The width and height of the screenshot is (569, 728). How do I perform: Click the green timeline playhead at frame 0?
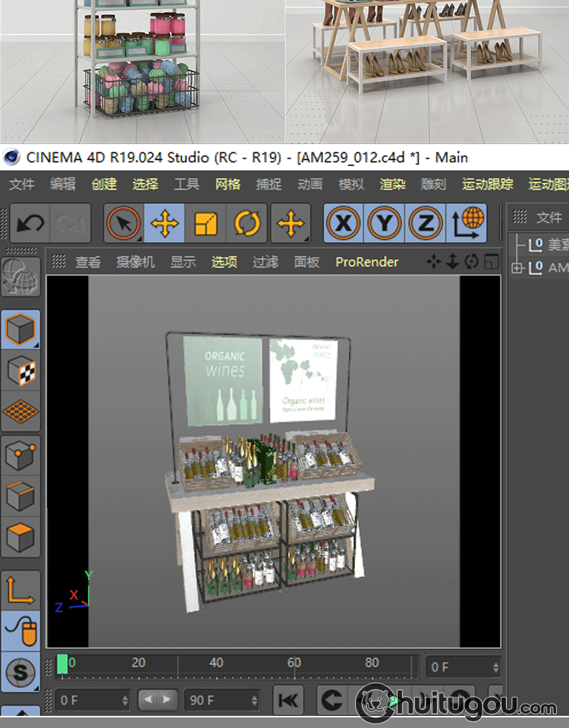pos(63,664)
